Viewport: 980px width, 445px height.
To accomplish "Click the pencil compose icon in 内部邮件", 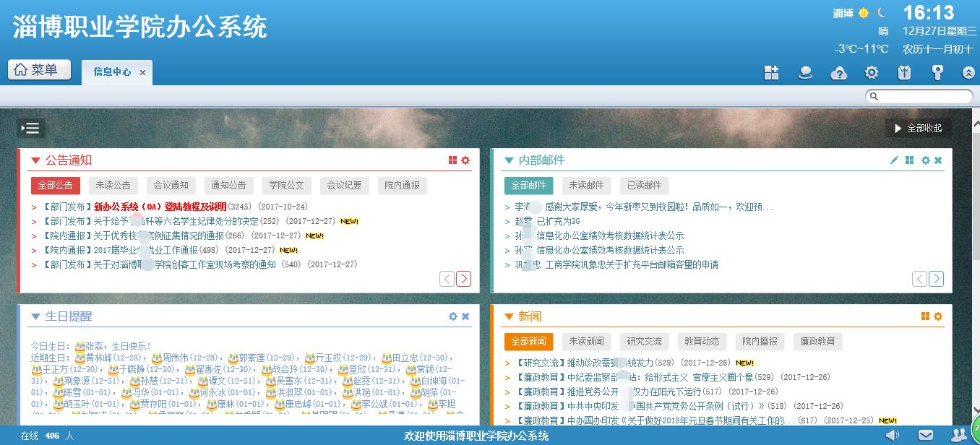I will coord(895,160).
